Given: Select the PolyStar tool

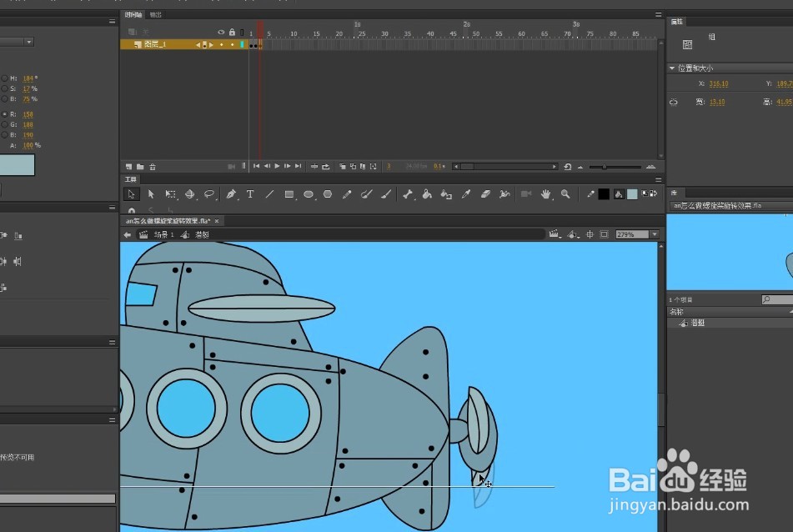Looking at the screenshot, I should click(328, 194).
